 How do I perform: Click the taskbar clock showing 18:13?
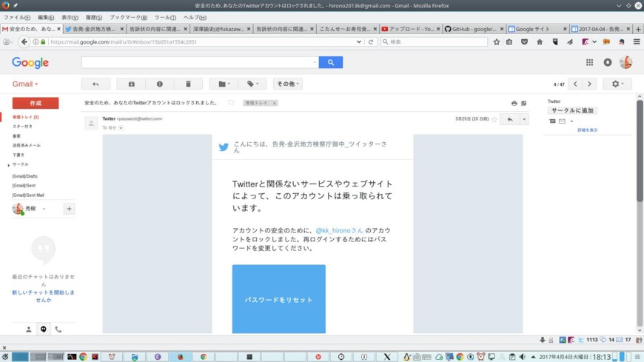pyautogui.click(x=602, y=357)
